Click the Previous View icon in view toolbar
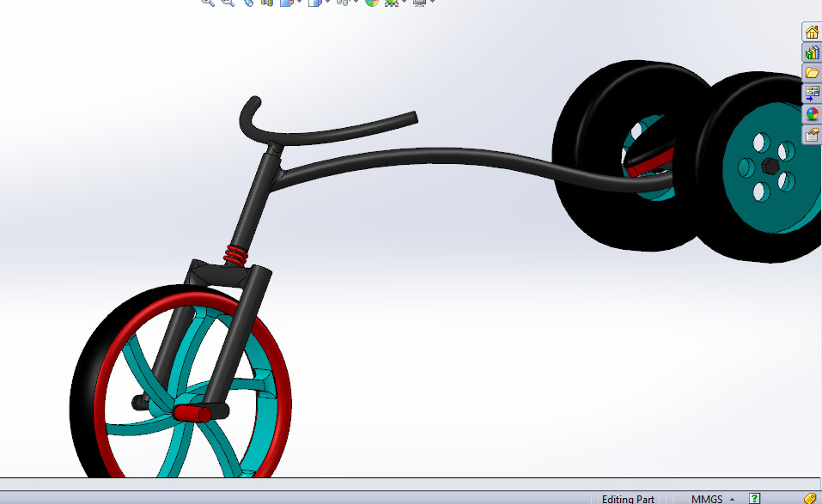Image resolution: width=822 pixels, height=504 pixels. [x=248, y=2]
